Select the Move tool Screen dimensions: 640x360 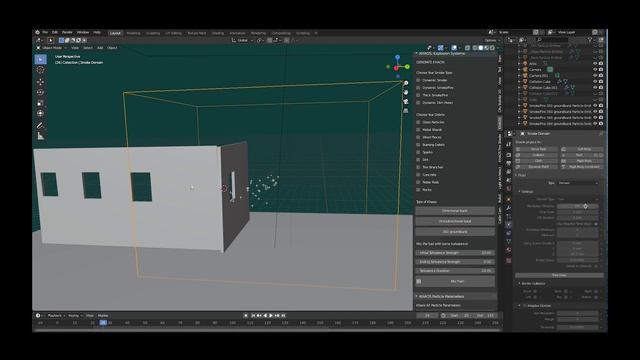coord(40,82)
